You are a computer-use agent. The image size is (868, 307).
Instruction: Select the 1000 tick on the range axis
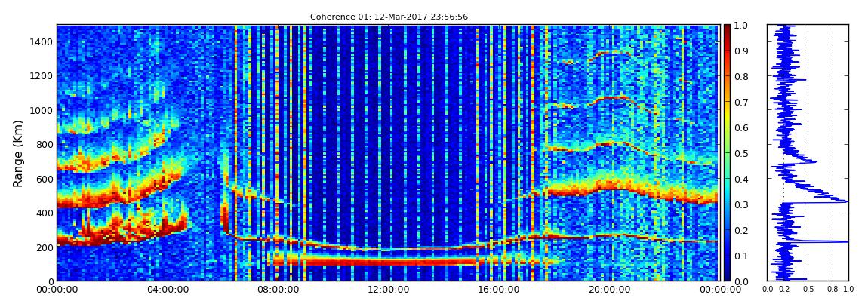coord(41,110)
